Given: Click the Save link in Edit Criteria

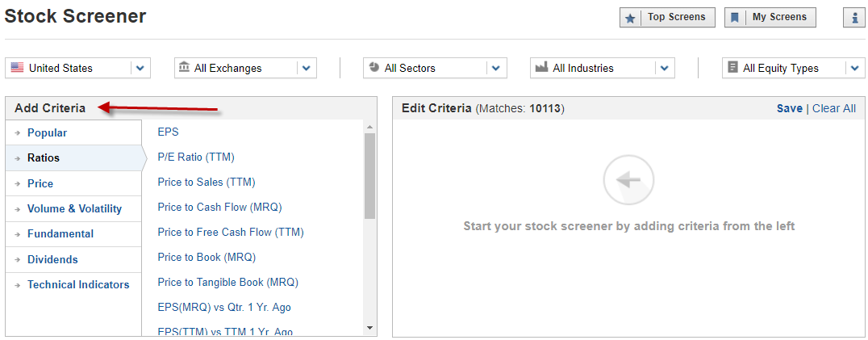Looking at the screenshot, I should click(790, 108).
